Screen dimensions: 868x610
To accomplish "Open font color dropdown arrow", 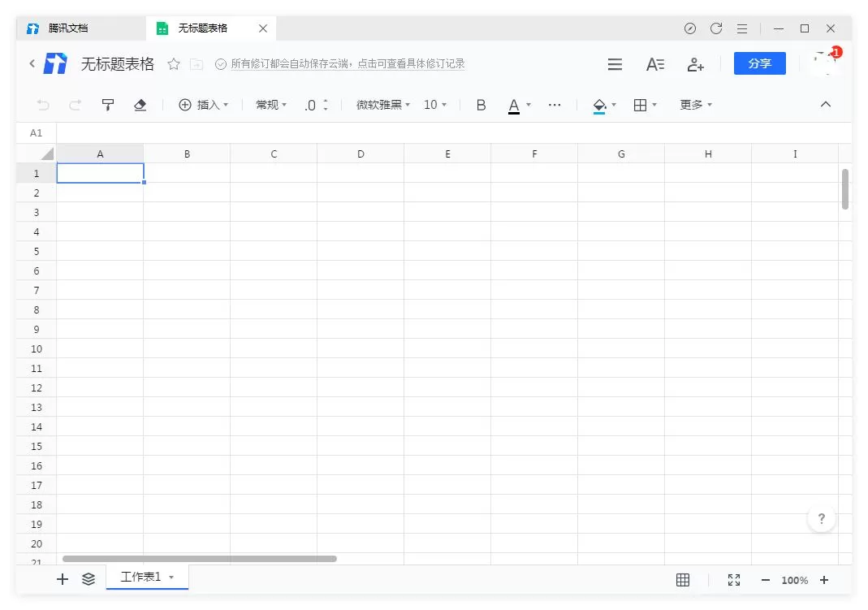I will point(529,105).
